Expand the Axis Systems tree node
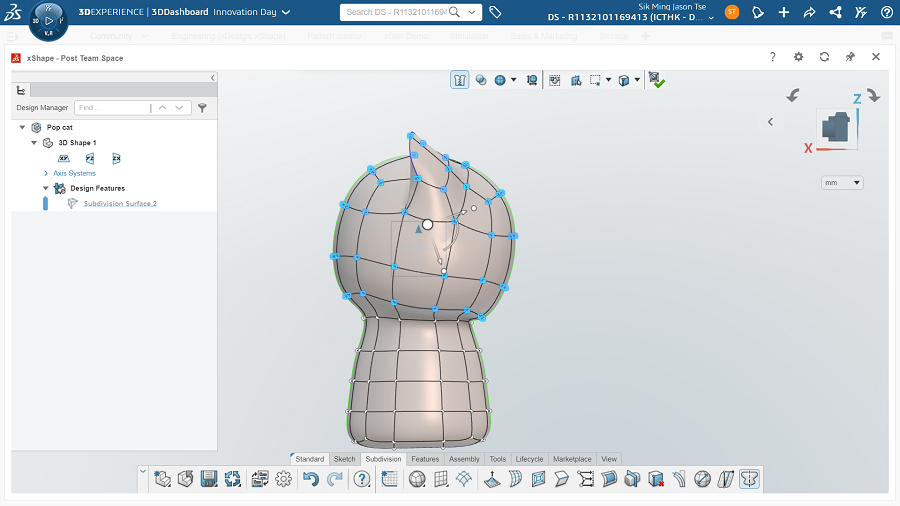 click(45, 173)
